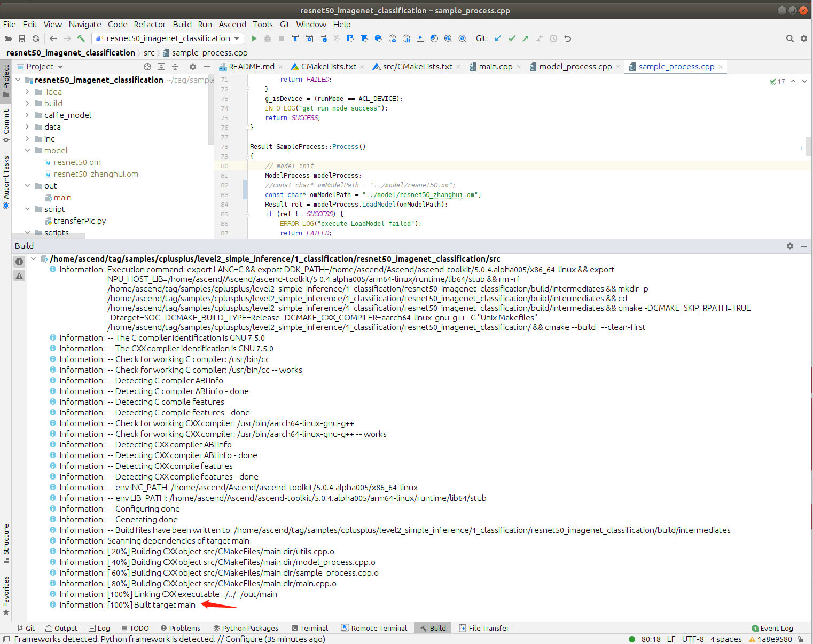Toggle the Favorites tool window sidebar button

[6, 595]
